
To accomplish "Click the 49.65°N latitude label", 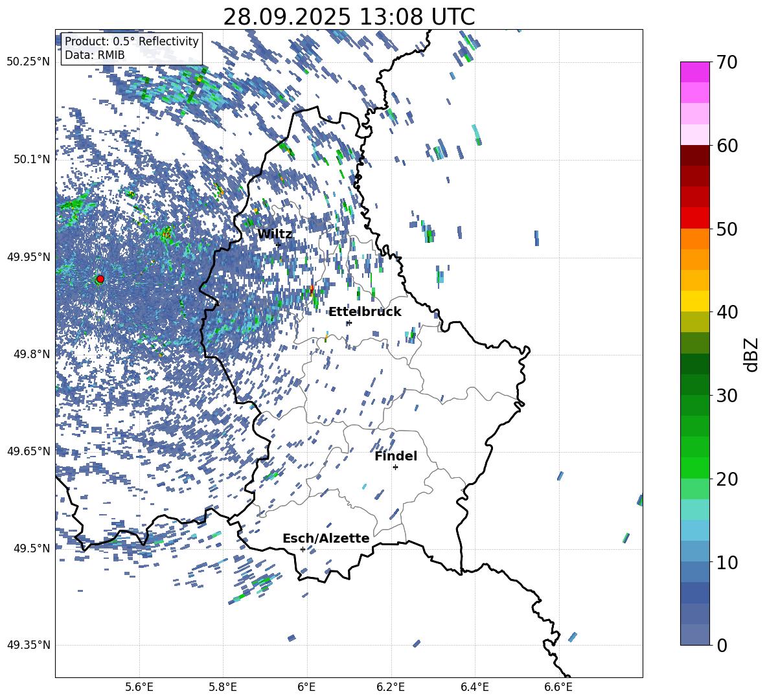I will point(29,451).
